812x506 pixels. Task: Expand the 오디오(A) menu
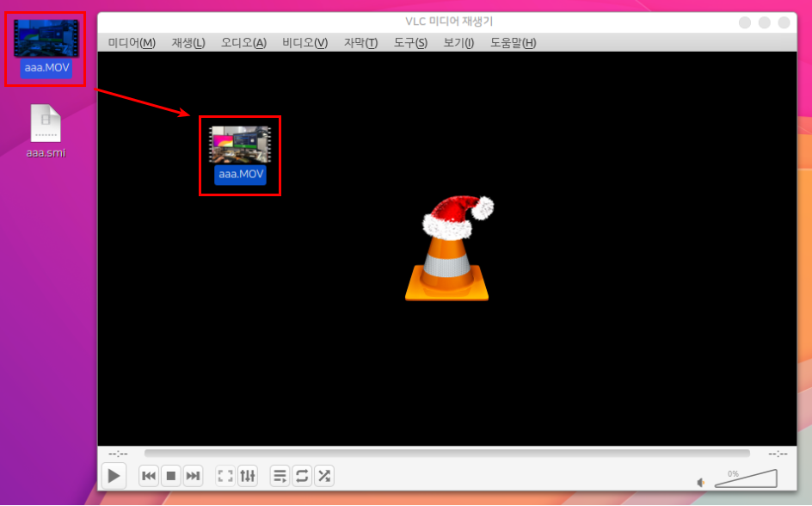click(x=243, y=43)
